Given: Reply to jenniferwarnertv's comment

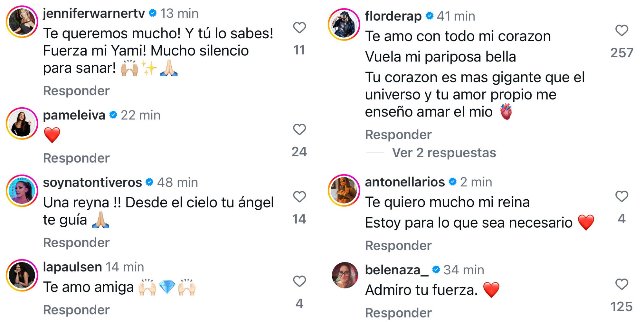Looking at the screenshot, I should coord(76,91).
